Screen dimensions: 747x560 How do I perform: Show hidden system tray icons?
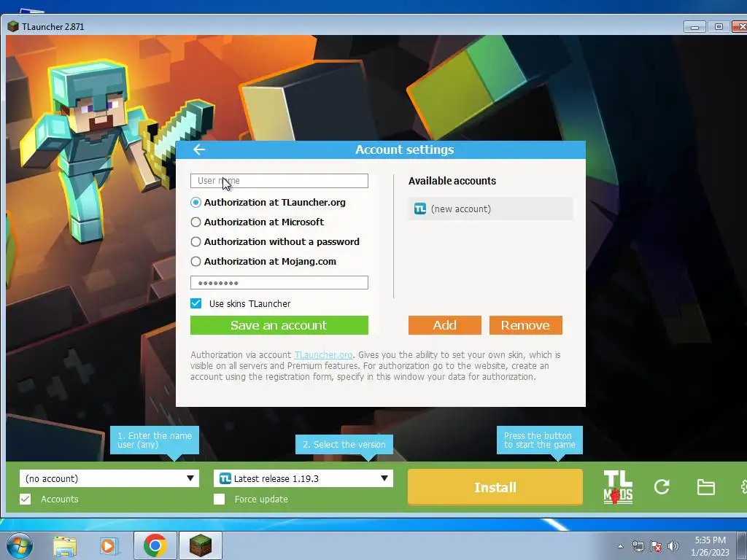[x=620, y=546]
